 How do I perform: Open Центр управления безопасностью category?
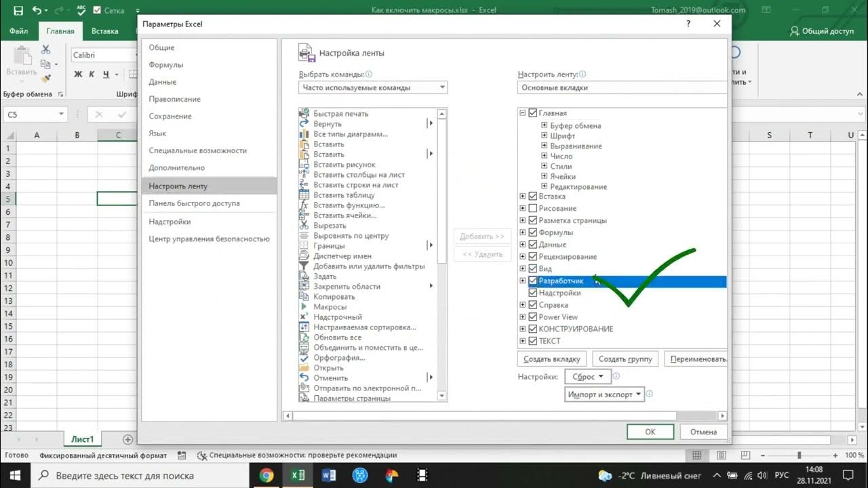coord(209,239)
